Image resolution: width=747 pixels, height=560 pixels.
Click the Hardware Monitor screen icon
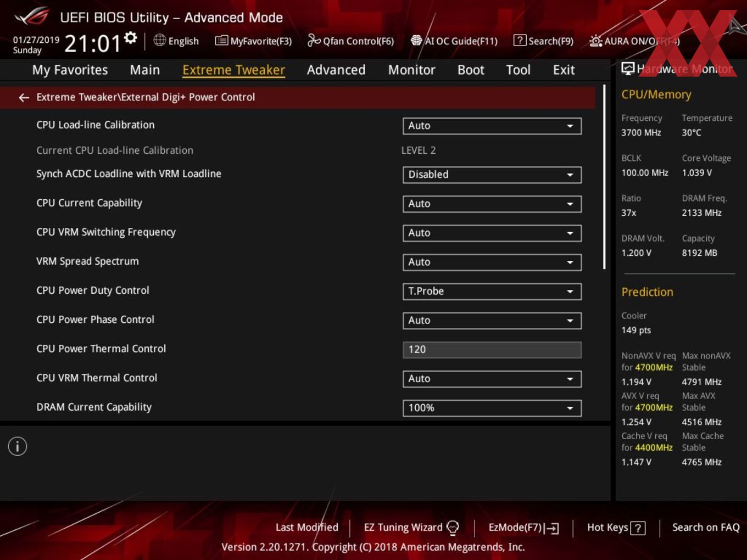628,69
